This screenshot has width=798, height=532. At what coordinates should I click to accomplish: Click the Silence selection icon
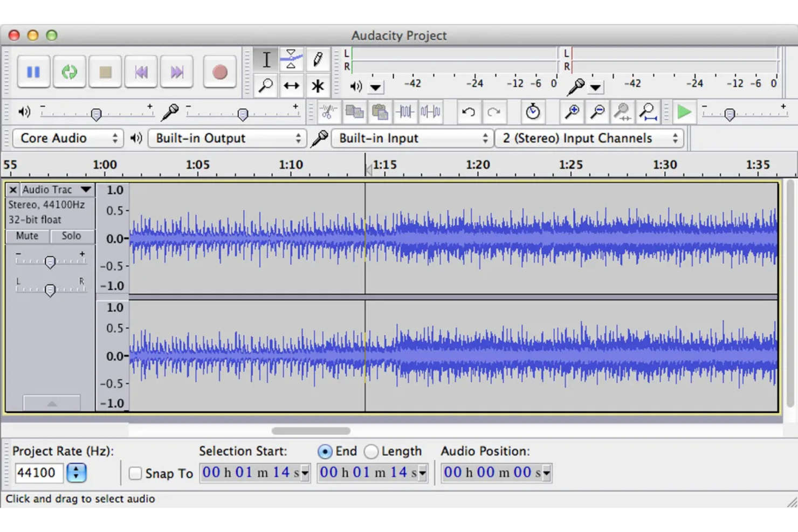coord(431,112)
